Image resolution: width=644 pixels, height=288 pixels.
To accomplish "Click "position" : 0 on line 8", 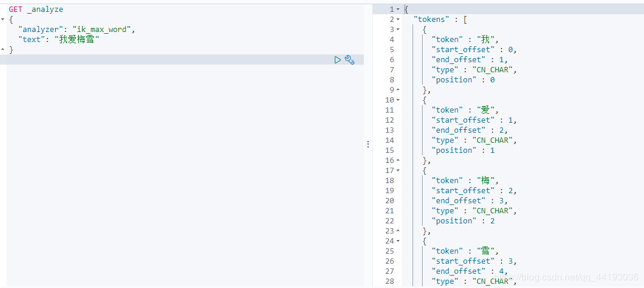I will tap(463, 79).
